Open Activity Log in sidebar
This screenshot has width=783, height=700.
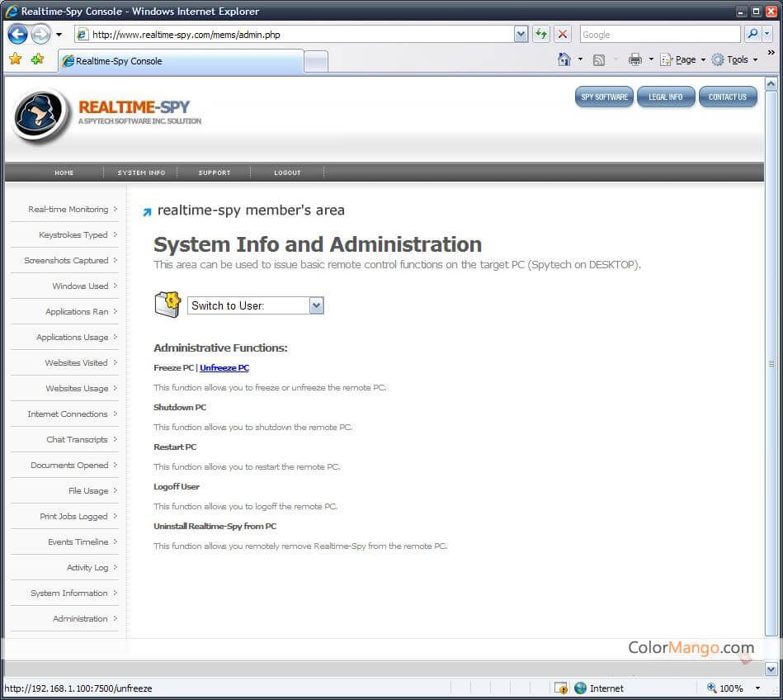(87, 568)
